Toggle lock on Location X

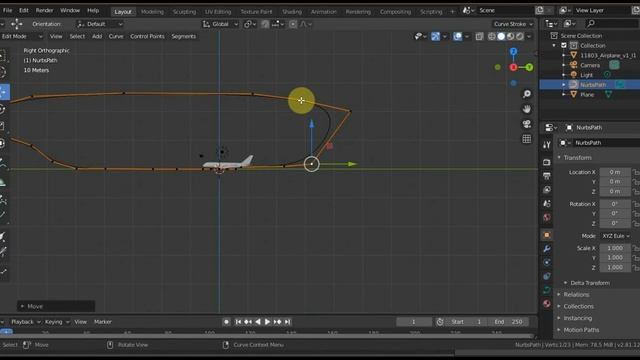[x=636, y=172]
